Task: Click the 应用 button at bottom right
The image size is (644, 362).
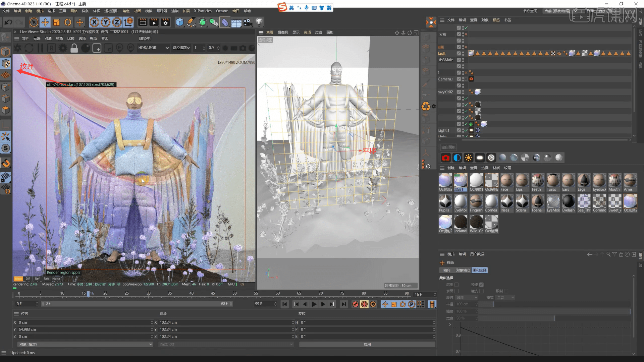Action: [x=367, y=344]
